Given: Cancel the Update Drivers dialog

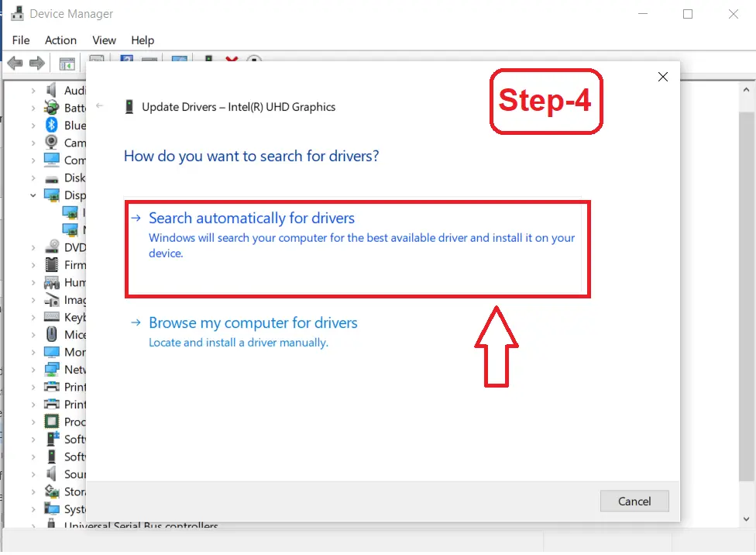Looking at the screenshot, I should tap(634, 501).
